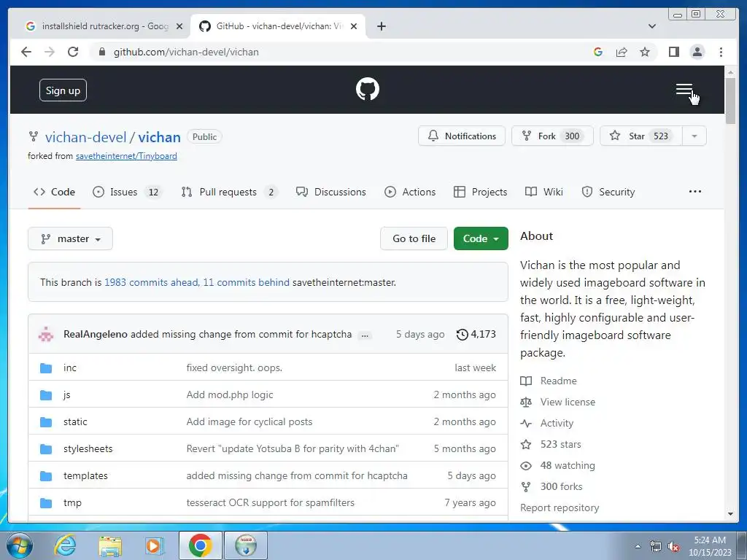
Task: Open Discussions tab
Action: coord(331,192)
